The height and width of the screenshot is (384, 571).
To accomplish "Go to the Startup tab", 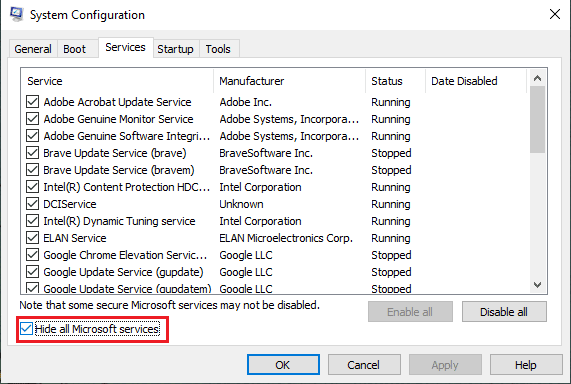I will 175,49.
